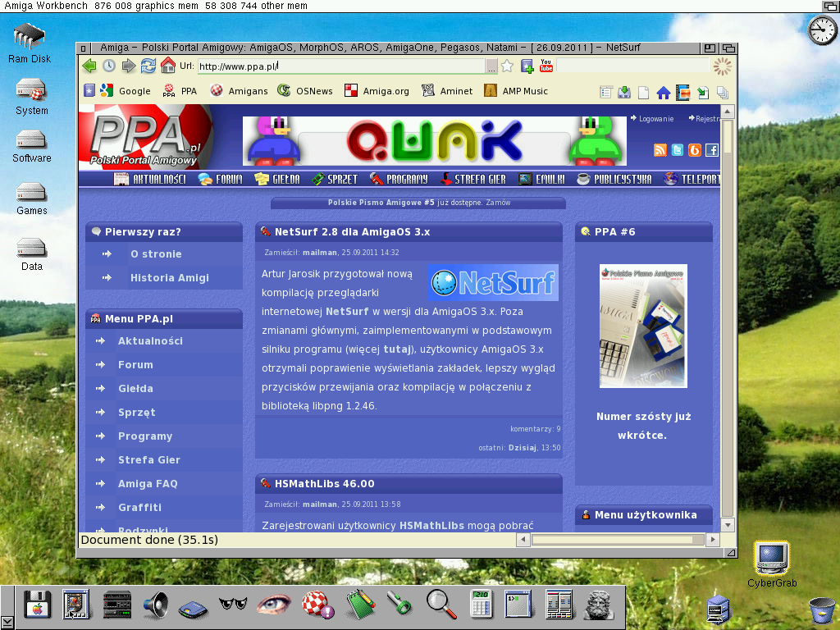Go to home page via red house icon
The image size is (840, 630).
(x=167, y=66)
